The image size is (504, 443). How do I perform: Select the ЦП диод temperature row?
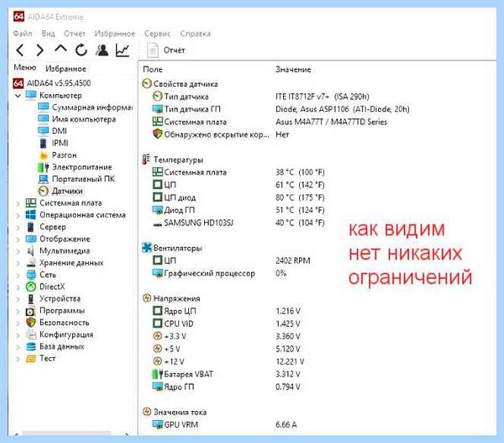(239, 198)
